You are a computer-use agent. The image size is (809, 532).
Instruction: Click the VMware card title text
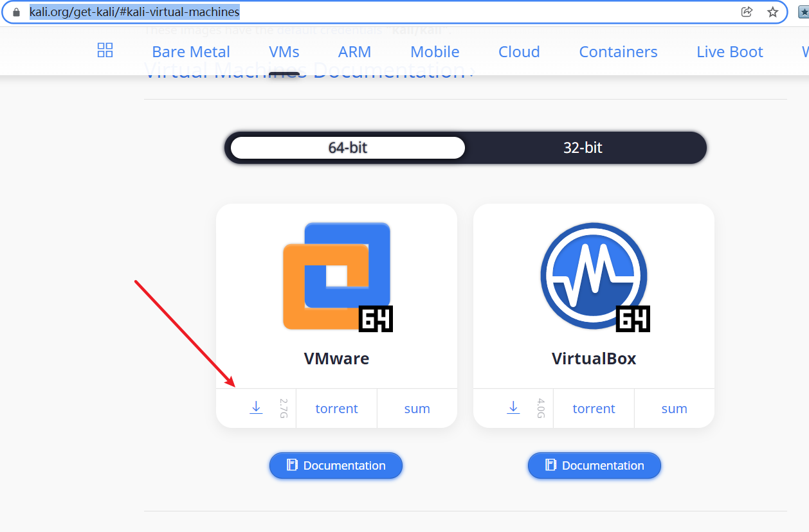tap(337, 358)
